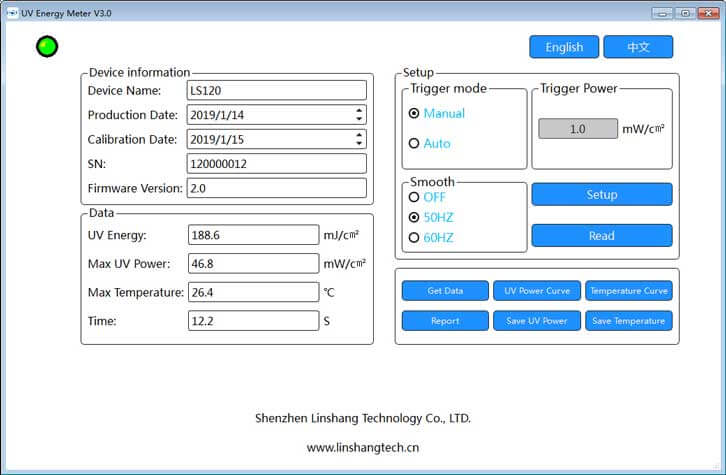Screen dimensions: 726x475
Task: Click the Shenzhen Linshang Technology Co., LTD. text
Action: point(363,419)
